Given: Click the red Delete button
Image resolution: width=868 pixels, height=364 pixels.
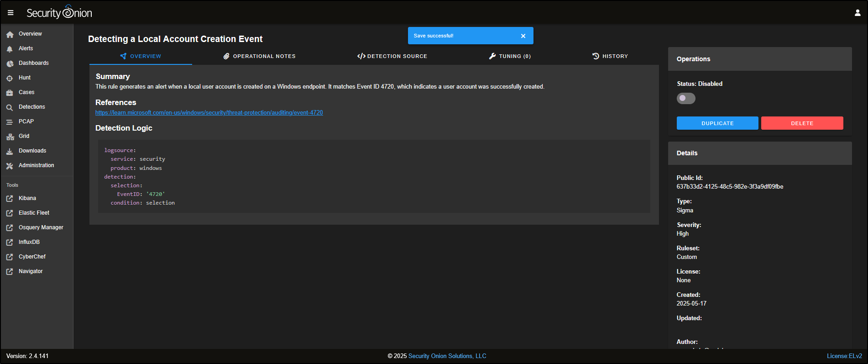Looking at the screenshot, I should 802,123.
